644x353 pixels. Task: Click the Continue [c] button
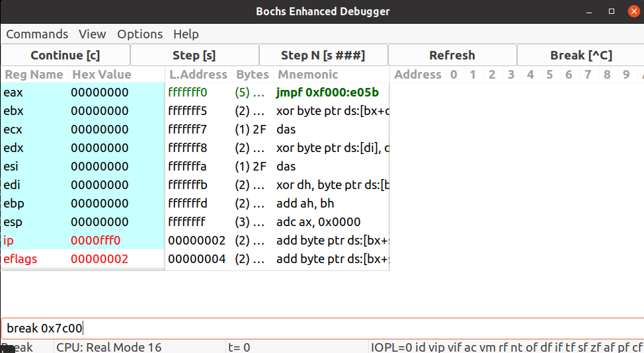point(65,55)
